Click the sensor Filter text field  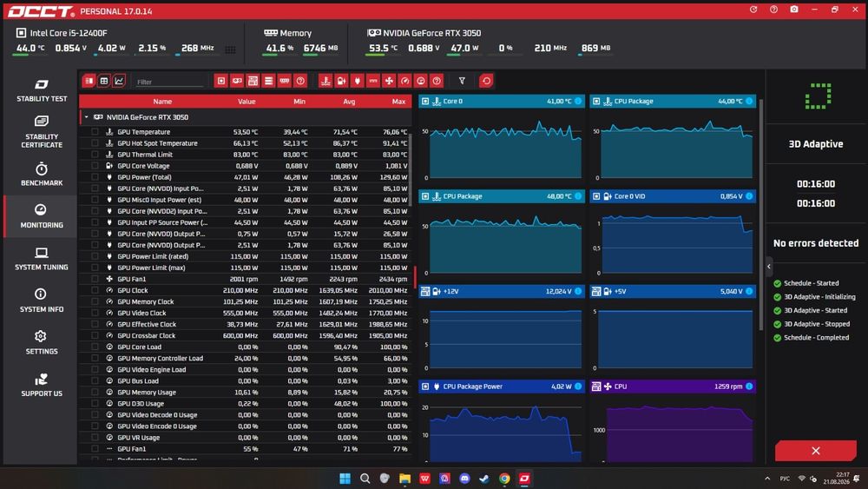(x=169, y=82)
